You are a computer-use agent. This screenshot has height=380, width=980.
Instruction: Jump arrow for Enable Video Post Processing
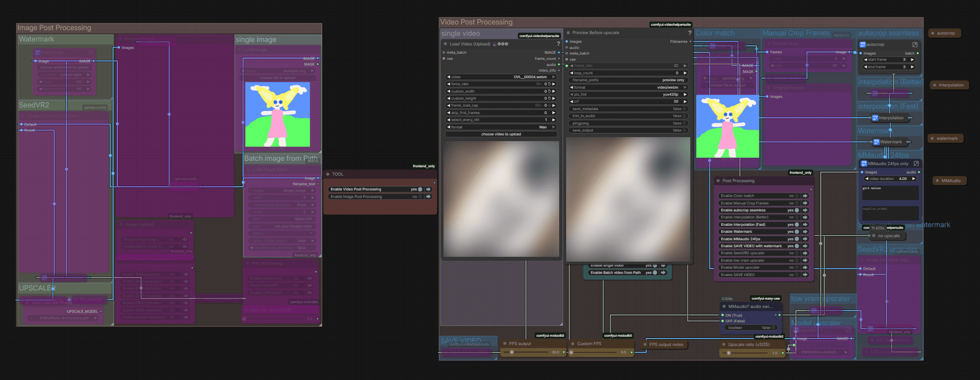click(428, 189)
